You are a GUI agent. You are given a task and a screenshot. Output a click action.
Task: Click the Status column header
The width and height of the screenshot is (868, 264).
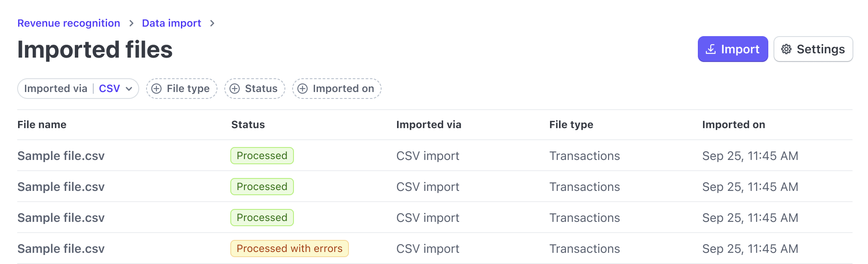248,125
